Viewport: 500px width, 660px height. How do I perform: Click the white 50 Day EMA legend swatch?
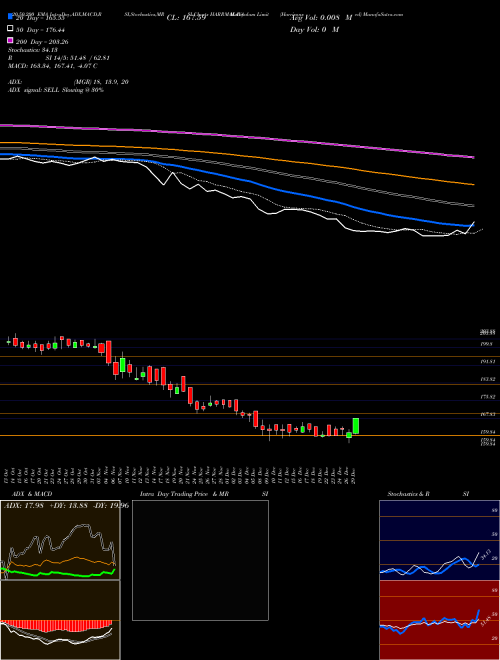pos(10,29)
